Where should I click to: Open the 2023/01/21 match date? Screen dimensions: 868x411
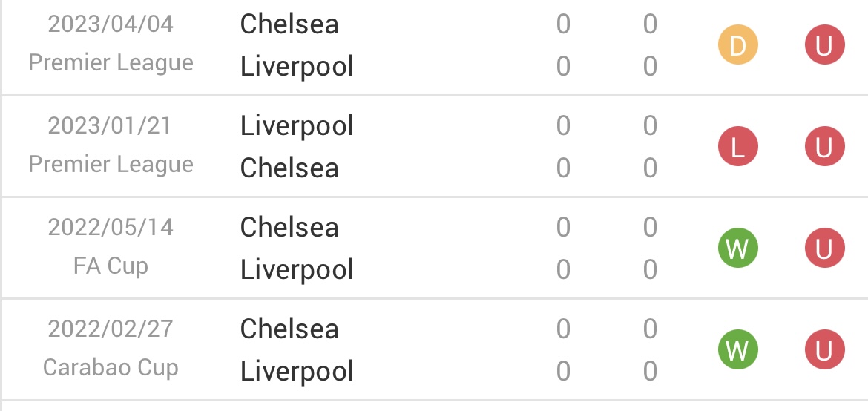tap(111, 125)
